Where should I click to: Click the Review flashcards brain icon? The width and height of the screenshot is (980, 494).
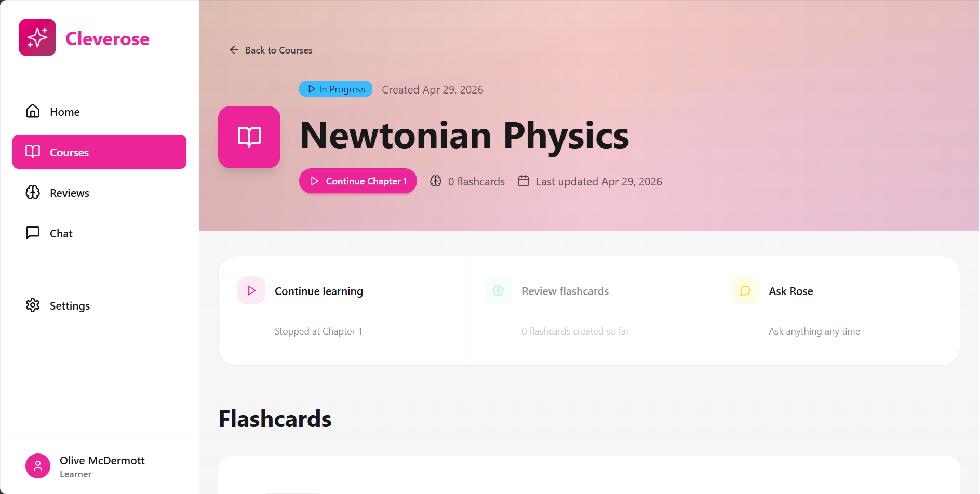pos(499,290)
